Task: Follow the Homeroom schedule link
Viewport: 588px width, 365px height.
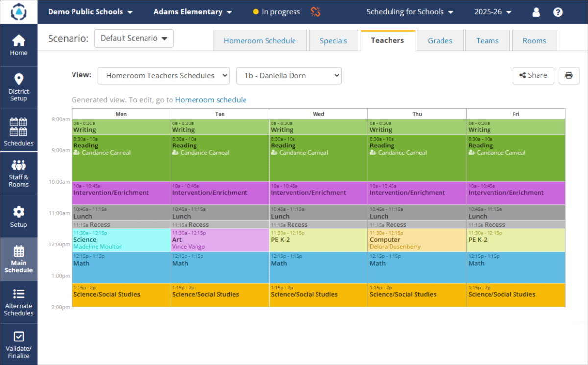Action: point(211,100)
